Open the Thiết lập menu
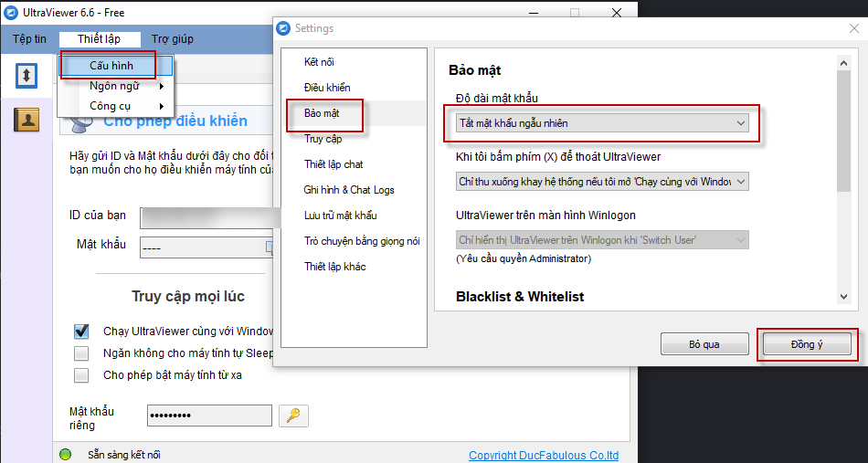This screenshot has width=868, height=463. (99, 39)
